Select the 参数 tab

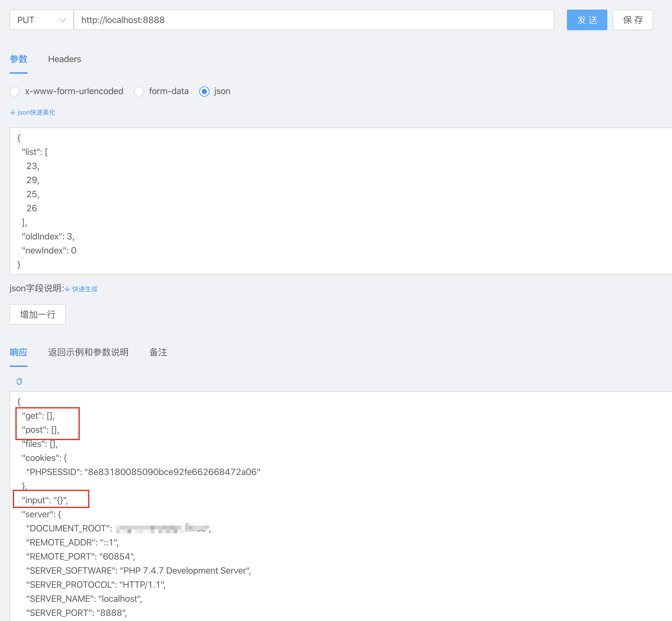click(x=19, y=59)
